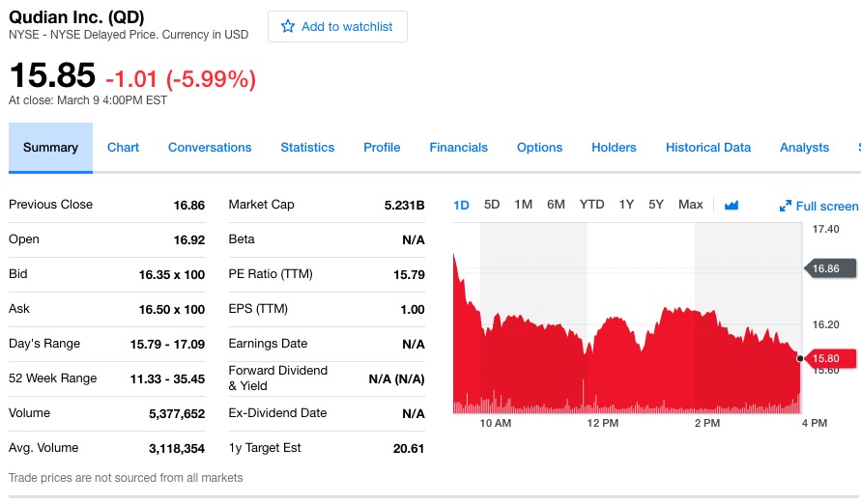
Task: Click the 15.85 current price
Action: [x=52, y=75]
